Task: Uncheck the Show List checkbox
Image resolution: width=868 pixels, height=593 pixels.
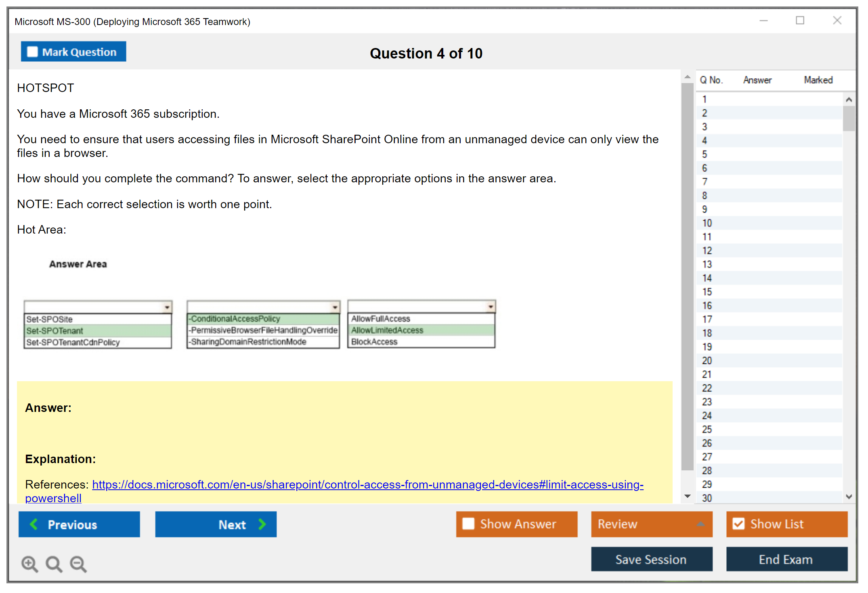Action: 738,524
